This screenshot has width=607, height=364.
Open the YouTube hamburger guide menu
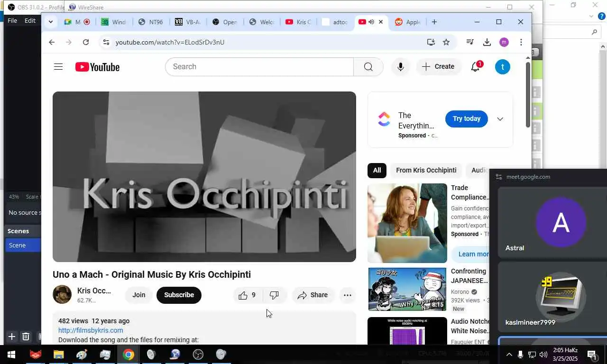[58, 67]
